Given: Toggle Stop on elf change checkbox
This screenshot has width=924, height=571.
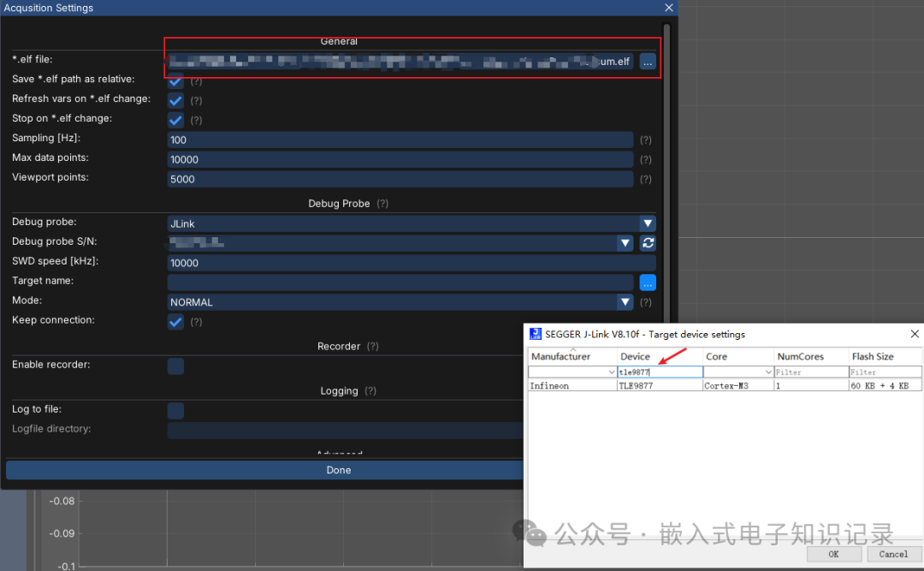Looking at the screenshot, I should tap(175, 121).
